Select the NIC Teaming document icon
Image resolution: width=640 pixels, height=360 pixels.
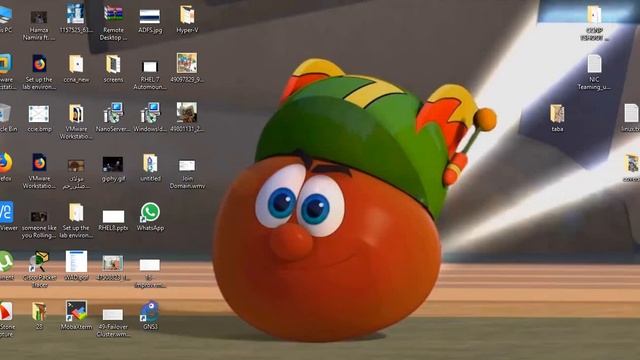[594, 64]
